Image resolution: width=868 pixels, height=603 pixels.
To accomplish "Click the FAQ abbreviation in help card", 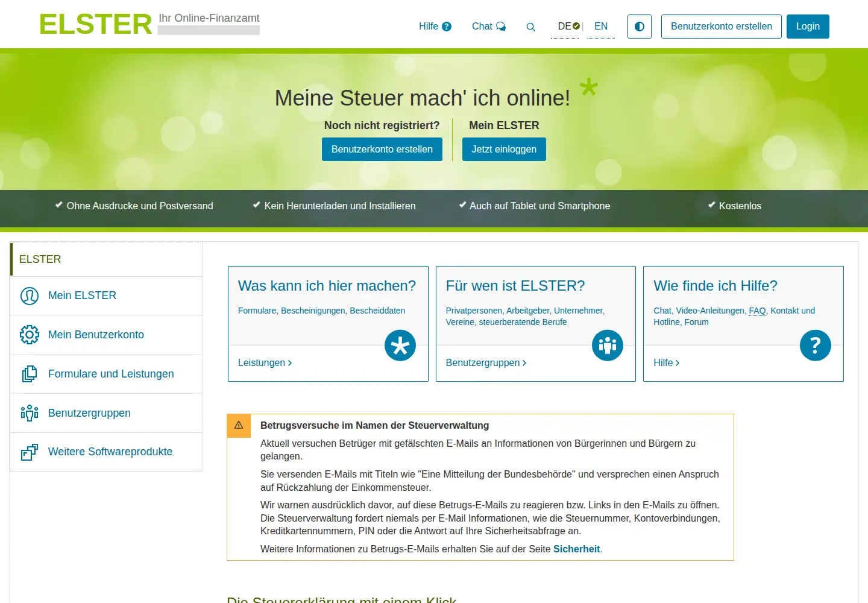I will 757,311.
